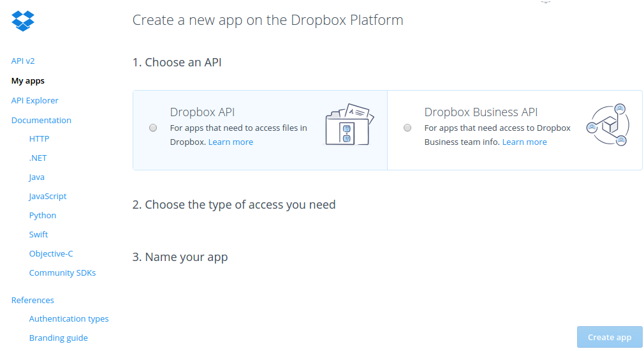Click the Create app button
This screenshot has height=351, width=644.
coord(610,337)
